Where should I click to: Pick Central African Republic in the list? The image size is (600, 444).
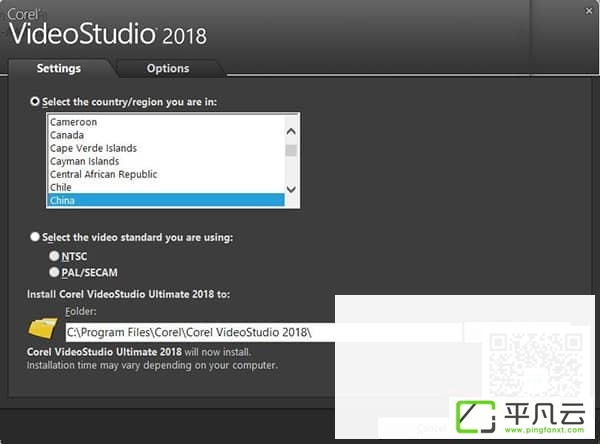(166, 174)
